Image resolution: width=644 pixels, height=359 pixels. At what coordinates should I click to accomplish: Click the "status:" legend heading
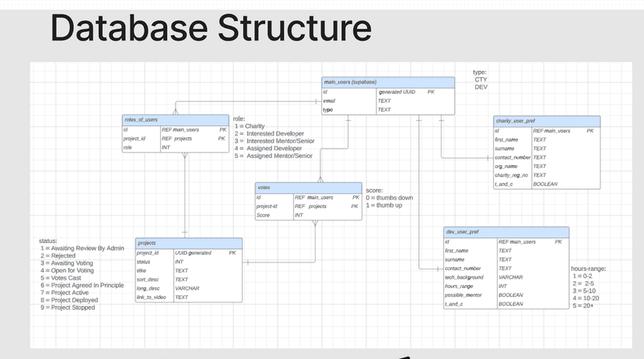48,241
